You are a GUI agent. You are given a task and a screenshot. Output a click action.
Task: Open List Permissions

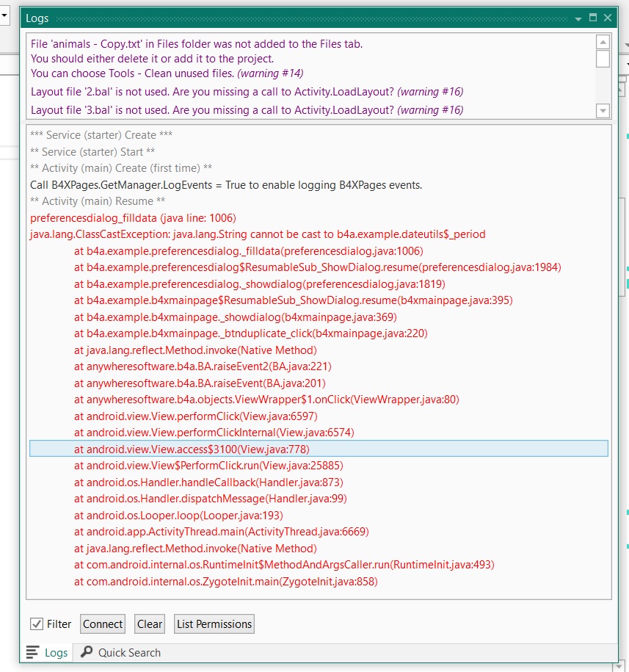[x=214, y=624]
